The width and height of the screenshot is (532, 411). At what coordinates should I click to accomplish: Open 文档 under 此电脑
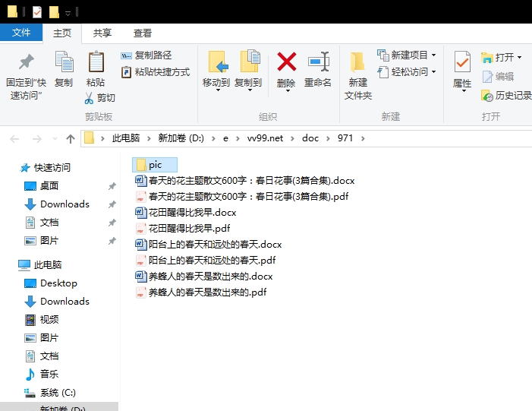[42, 356]
